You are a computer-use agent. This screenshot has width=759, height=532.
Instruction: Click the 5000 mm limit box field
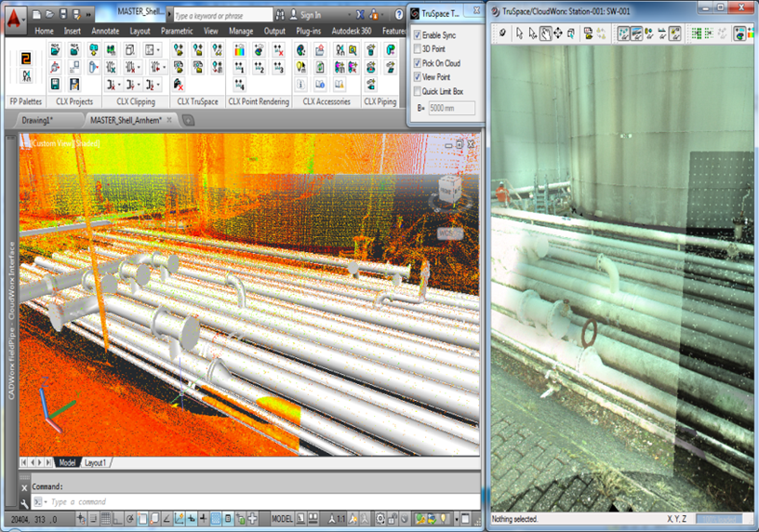point(452,108)
